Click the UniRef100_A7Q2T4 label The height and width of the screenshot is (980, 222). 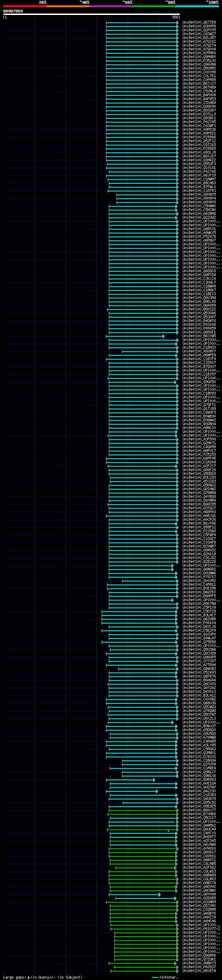199,45
